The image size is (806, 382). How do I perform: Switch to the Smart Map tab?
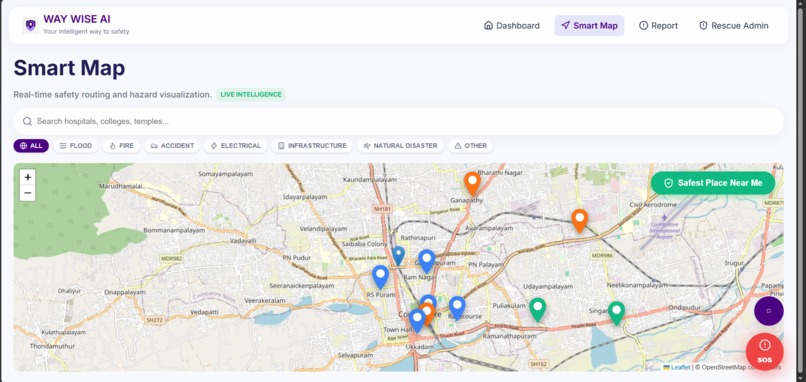click(589, 26)
